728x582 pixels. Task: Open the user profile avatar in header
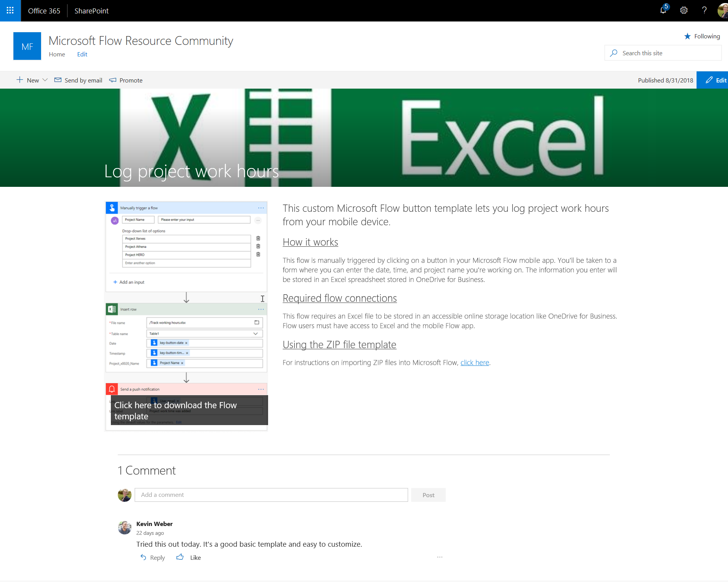[723, 11]
